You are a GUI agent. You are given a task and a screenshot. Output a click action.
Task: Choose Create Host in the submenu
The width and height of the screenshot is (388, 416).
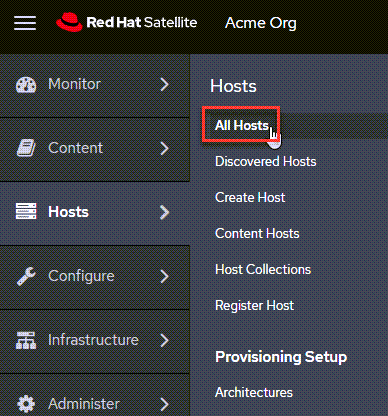tap(250, 197)
